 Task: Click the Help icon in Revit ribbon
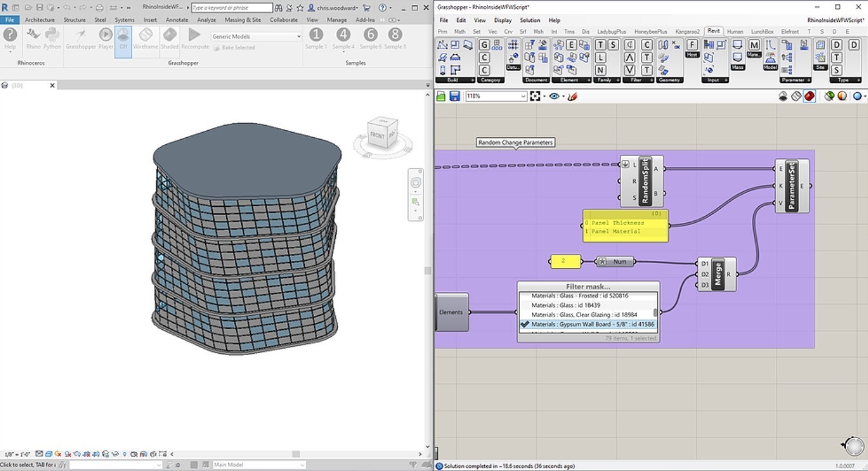click(10, 38)
